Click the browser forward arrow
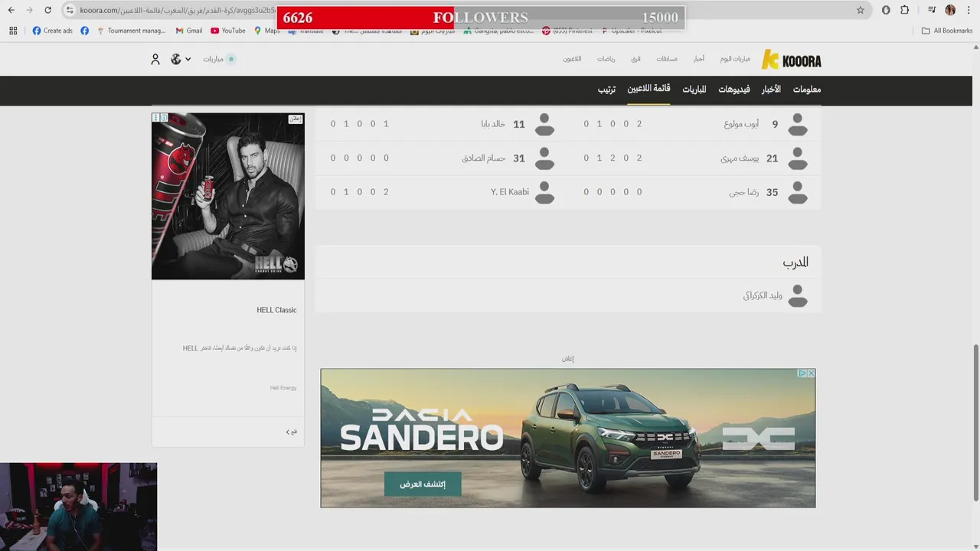 [29, 10]
